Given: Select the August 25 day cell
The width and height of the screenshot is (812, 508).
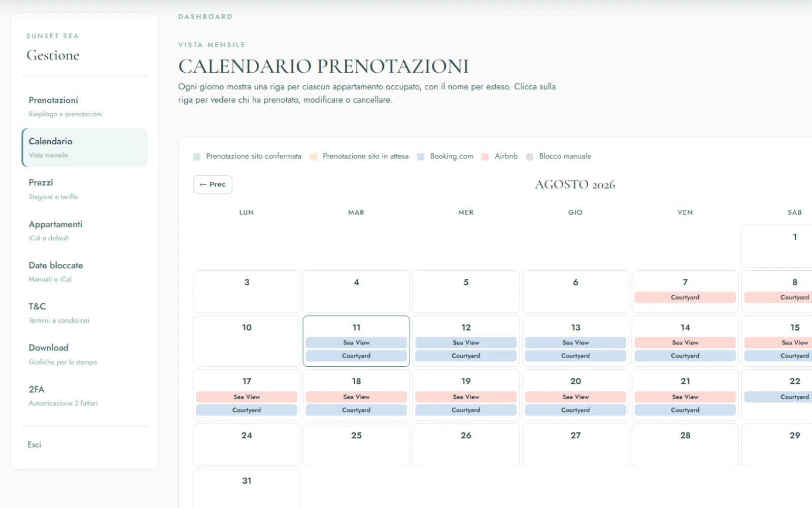Looking at the screenshot, I should [x=356, y=445].
